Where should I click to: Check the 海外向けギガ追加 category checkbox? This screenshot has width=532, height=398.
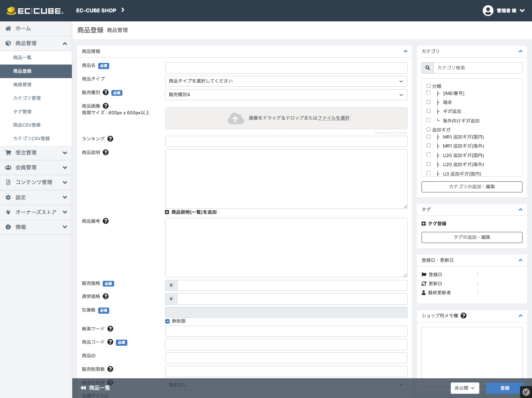tap(428, 120)
